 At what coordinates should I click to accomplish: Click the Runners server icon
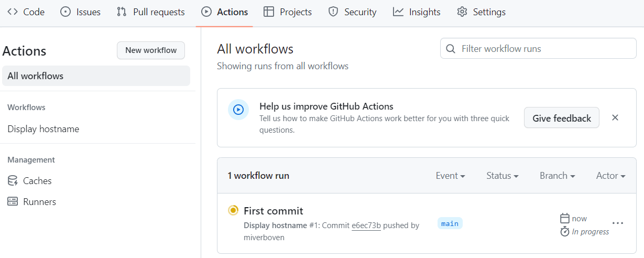pos(13,202)
